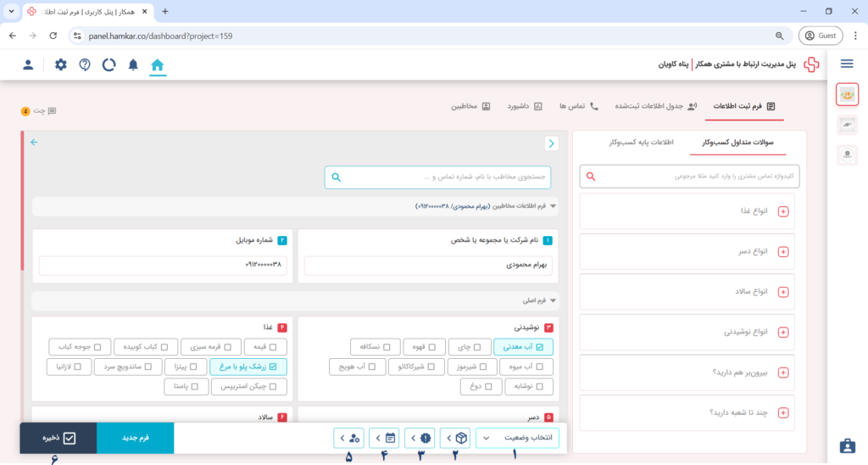
Task: Open the hamburger menu in sidebar
Action: click(x=847, y=64)
